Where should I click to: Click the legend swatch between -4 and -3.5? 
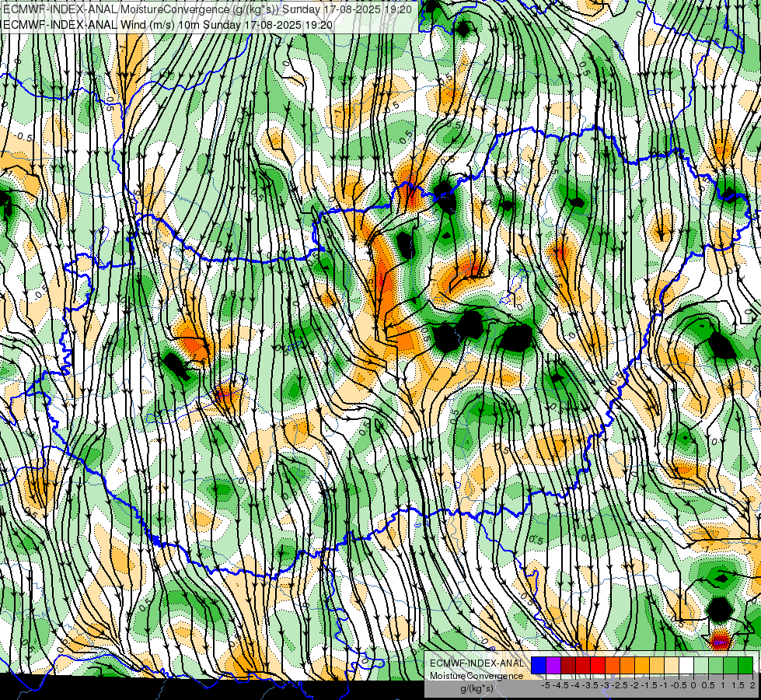point(583,666)
